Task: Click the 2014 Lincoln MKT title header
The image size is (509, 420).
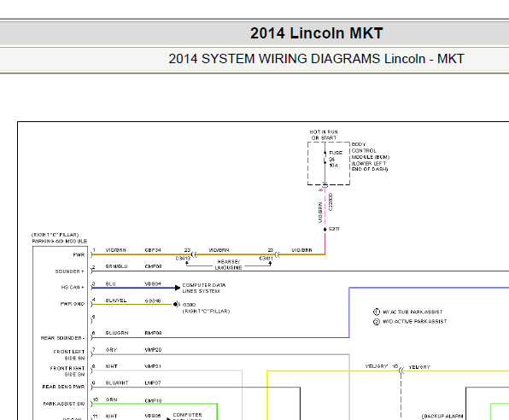Action: (317, 33)
